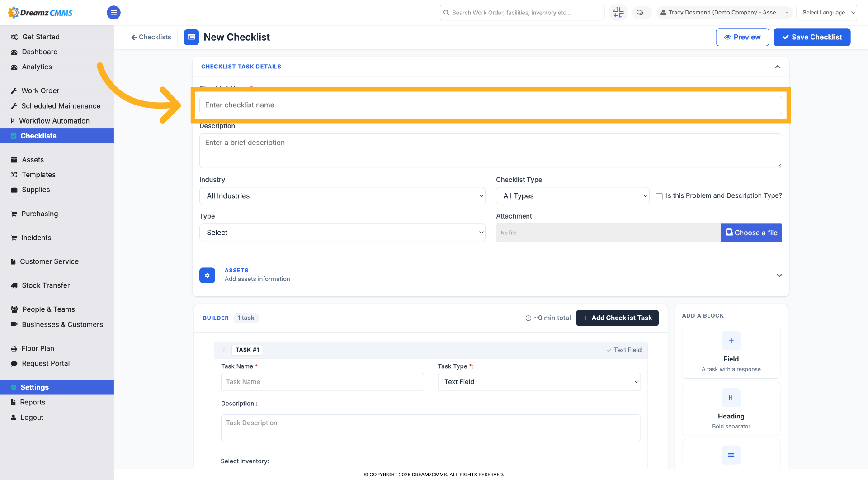This screenshot has width=868, height=480.
Task: Click the Dashboard gauge icon
Action: [x=14, y=52]
